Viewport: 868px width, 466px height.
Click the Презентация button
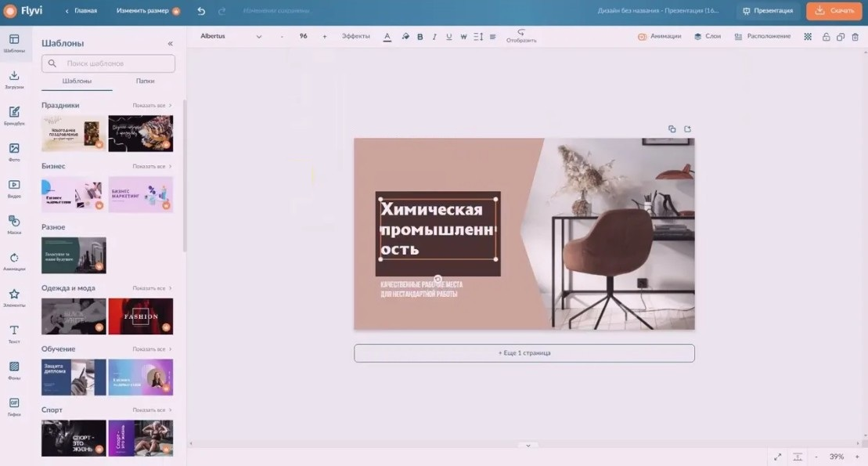[x=768, y=11]
